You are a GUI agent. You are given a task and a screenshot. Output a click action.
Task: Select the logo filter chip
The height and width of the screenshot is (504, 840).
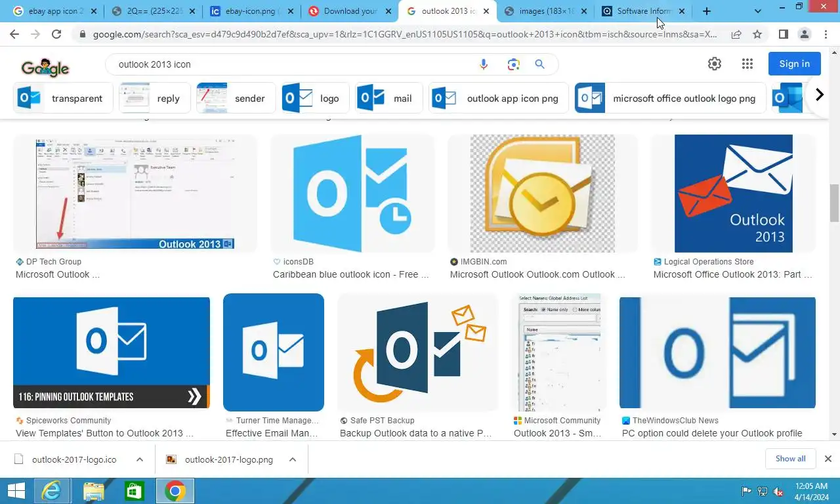(x=316, y=98)
